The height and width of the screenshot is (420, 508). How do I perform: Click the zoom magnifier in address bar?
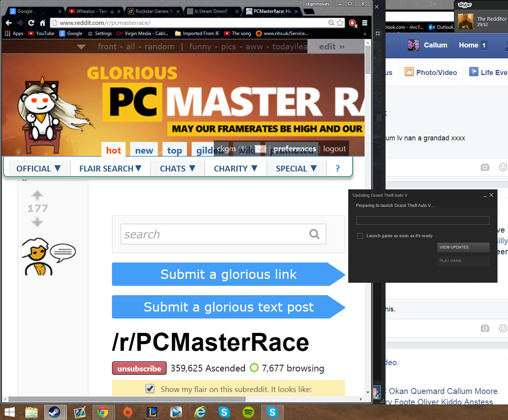(x=331, y=23)
